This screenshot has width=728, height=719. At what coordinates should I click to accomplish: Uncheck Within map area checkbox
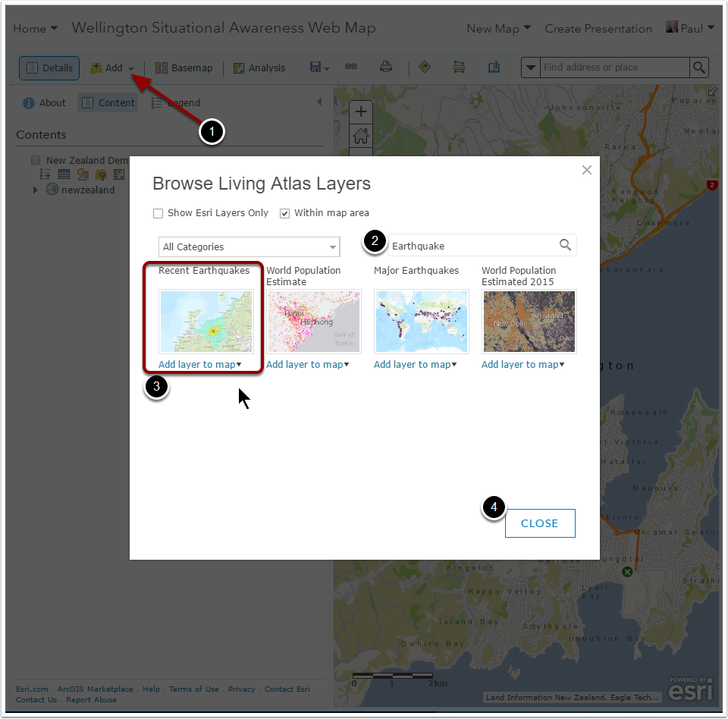(284, 213)
